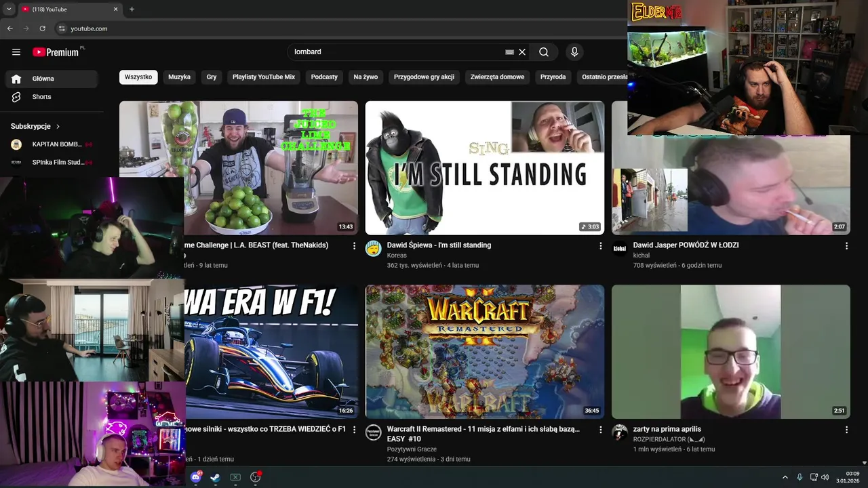
Task: Open Xbox app from the taskbar
Action: pos(235,477)
